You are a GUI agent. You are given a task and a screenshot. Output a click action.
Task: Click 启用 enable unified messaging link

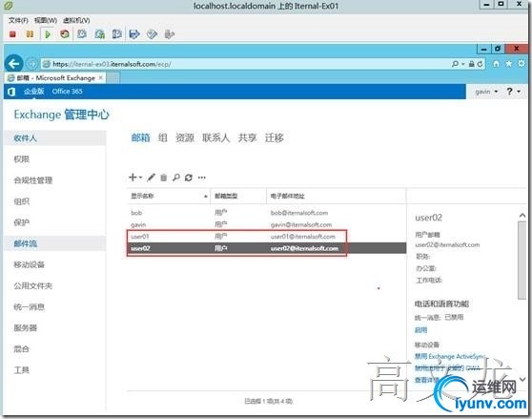click(420, 330)
